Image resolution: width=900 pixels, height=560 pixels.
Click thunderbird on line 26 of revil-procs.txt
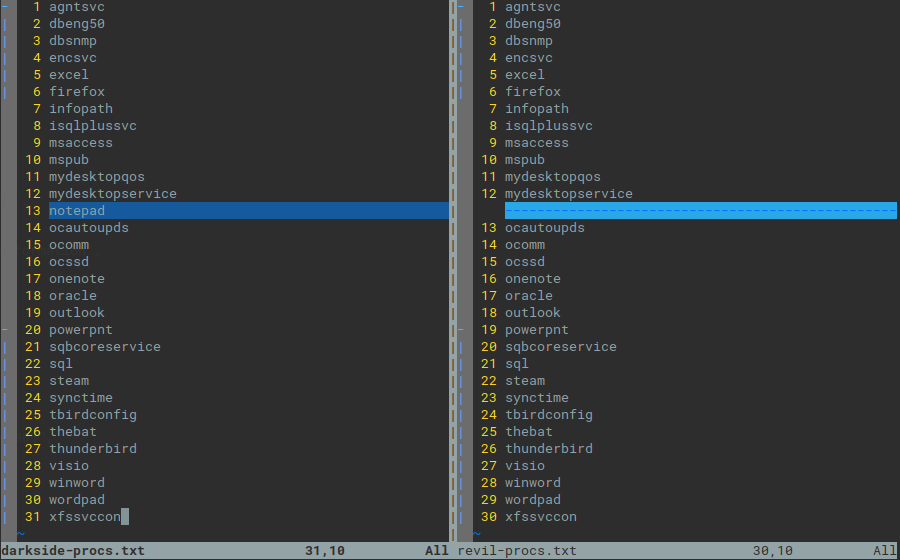549,449
